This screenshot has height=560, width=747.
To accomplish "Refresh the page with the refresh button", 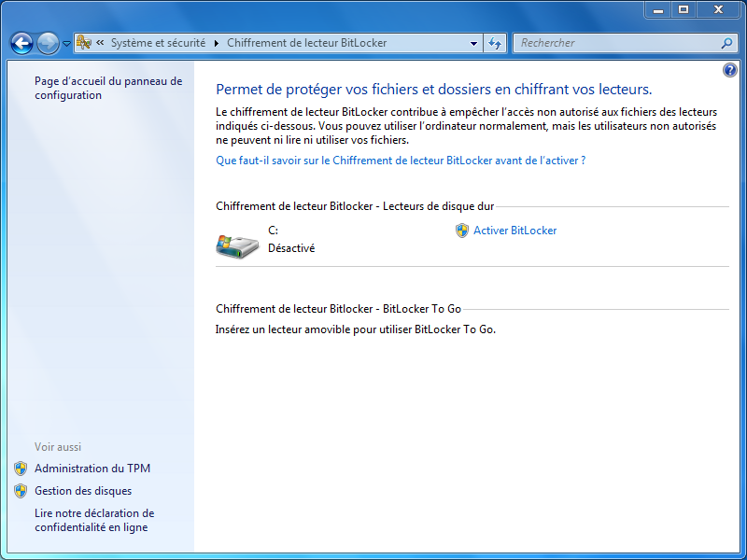I will 495,43.
